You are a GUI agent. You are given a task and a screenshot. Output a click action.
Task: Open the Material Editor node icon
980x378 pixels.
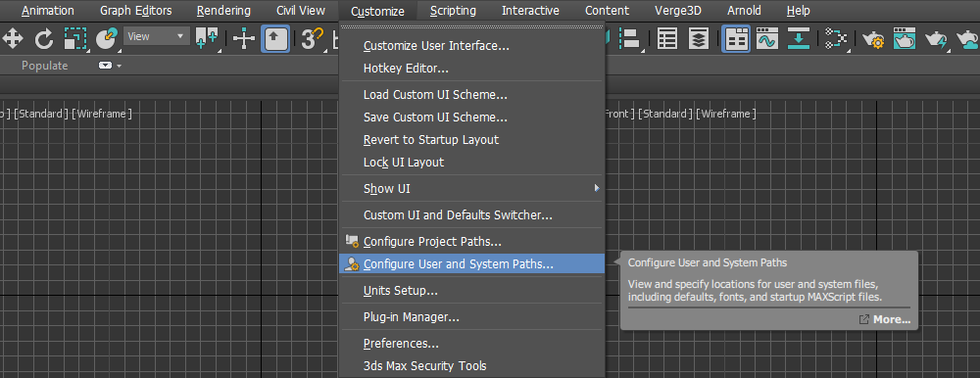coord(835,39)
